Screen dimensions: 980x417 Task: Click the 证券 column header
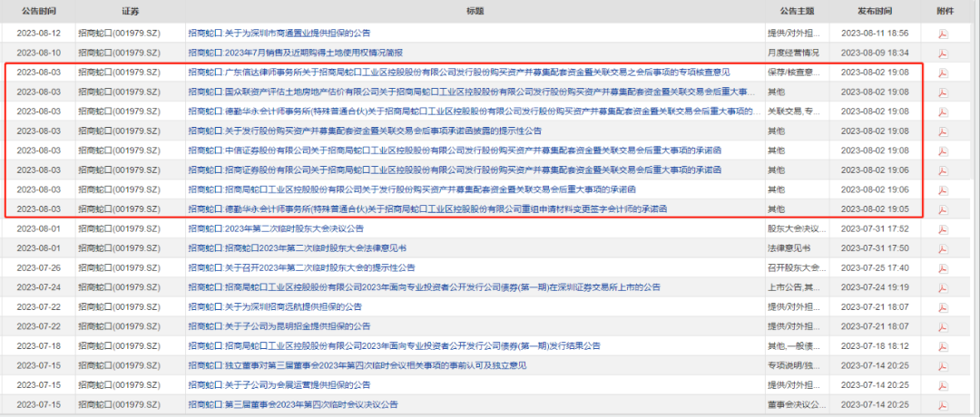130,11
